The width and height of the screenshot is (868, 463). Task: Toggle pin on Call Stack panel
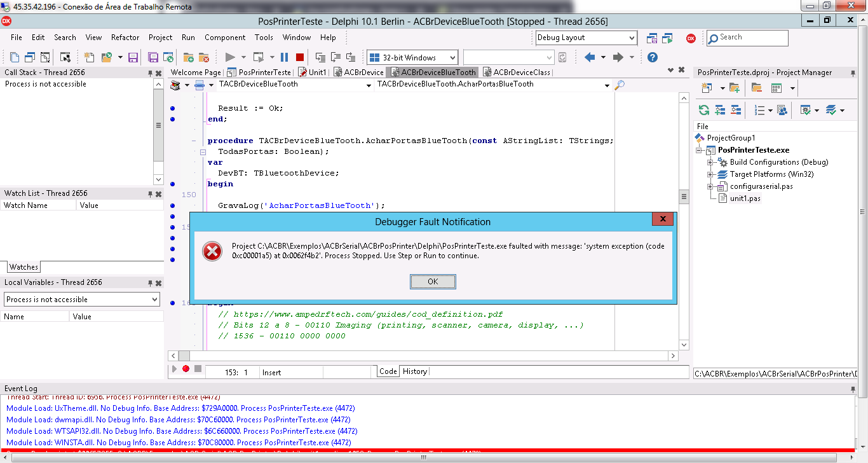151,73
